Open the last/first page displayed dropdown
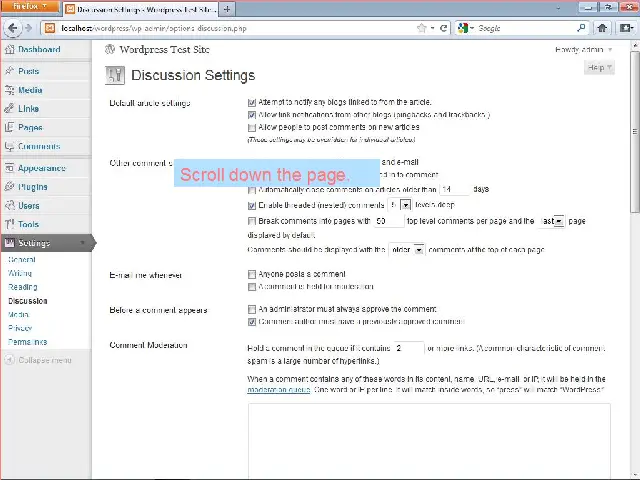 pyautogui.click(x=552, y=221)
